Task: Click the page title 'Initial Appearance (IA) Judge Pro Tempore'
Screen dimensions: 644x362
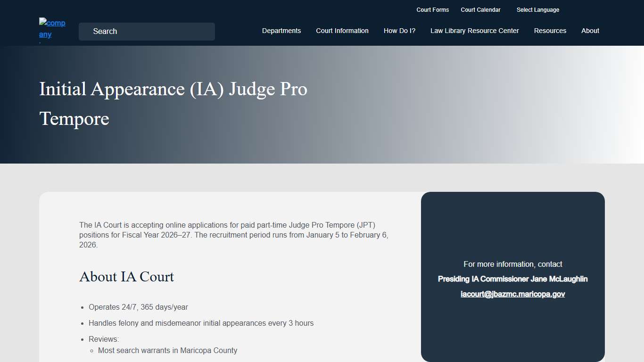Action: coord(173,104)
